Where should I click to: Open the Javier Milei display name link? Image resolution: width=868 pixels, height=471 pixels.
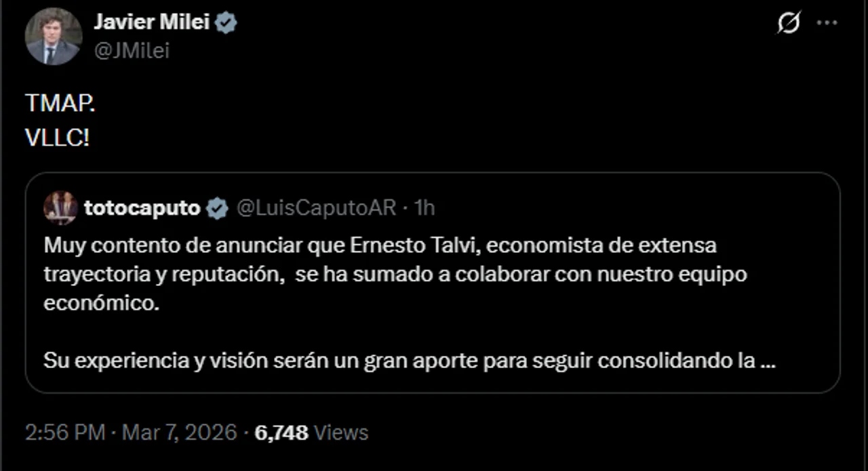(152, 23)
